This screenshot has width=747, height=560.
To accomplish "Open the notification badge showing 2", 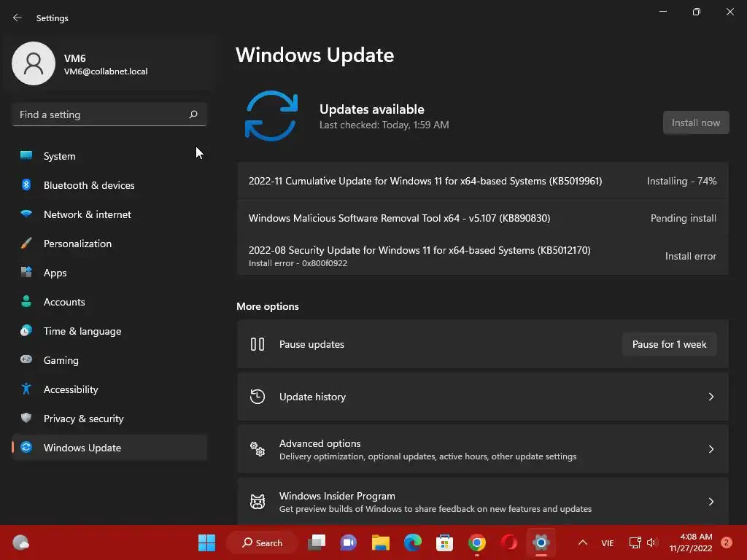I will tap(726, 542).
